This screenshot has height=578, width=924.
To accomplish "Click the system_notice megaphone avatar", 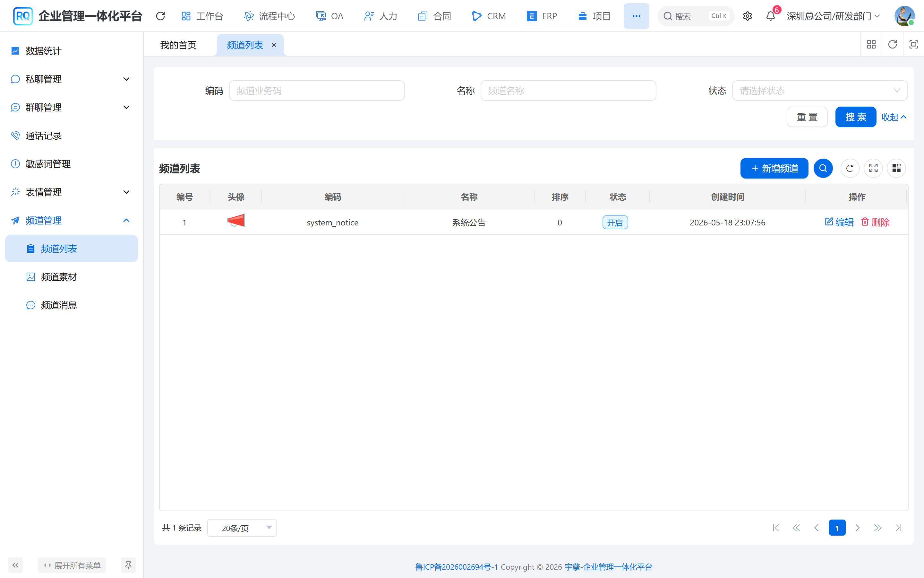I will click(x=236, y=221).
